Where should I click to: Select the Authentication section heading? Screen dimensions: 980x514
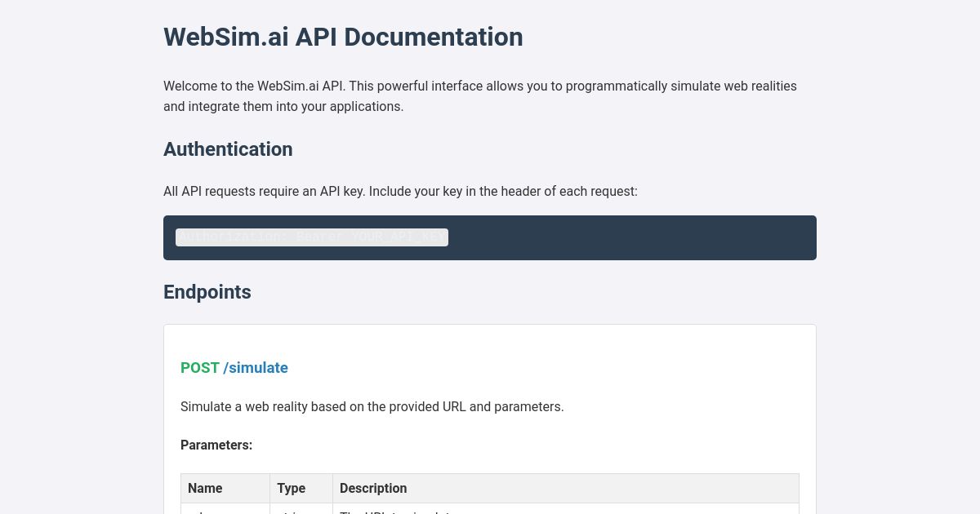pyautogui.click(x=228, y=149)
